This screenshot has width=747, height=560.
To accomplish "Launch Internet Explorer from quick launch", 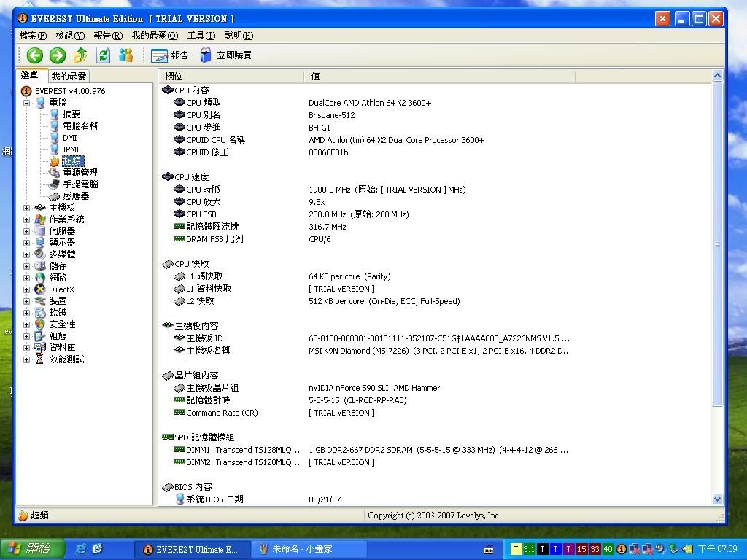I will point(81,549).
